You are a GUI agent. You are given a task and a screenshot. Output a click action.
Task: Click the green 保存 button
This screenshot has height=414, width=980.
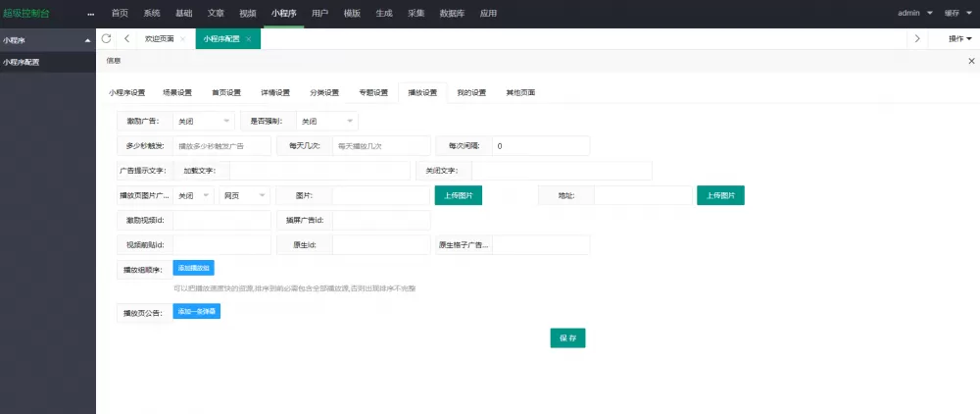(567, 337)
